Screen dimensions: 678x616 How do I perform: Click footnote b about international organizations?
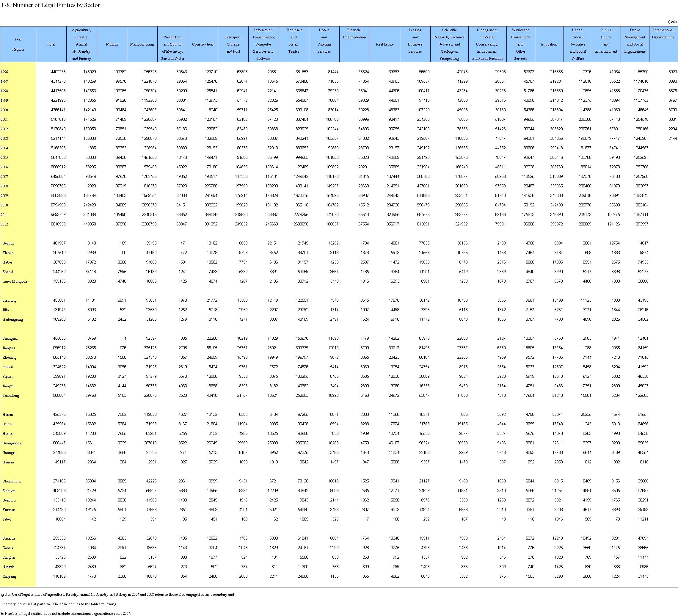66,613
